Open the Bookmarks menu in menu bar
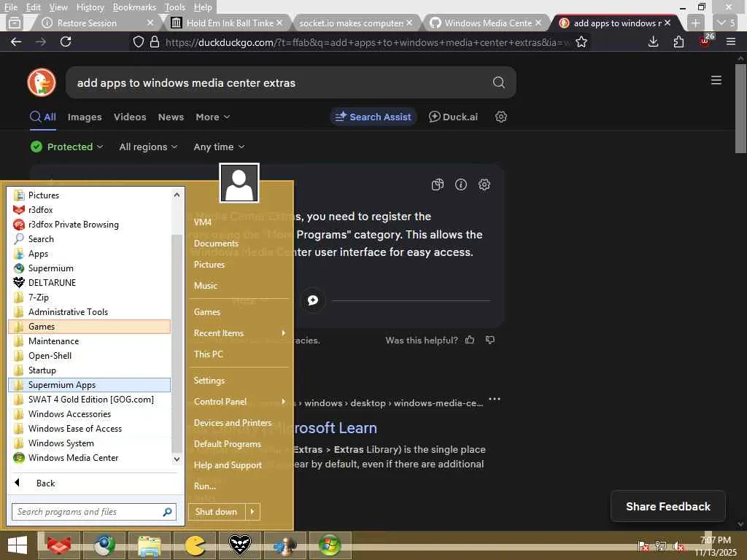 pos(134,7)
